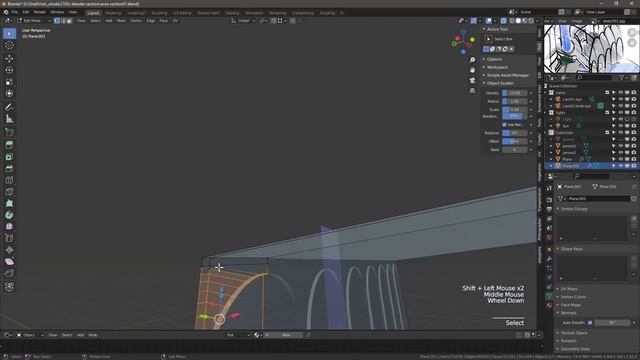Click the outliner search field
The image size is (640, 360).
point(594,78)
